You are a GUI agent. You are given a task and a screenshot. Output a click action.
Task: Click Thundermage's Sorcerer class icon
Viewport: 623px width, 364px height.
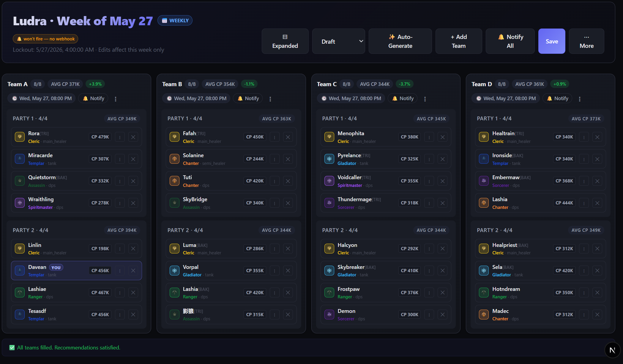click(x=329, y=203)
